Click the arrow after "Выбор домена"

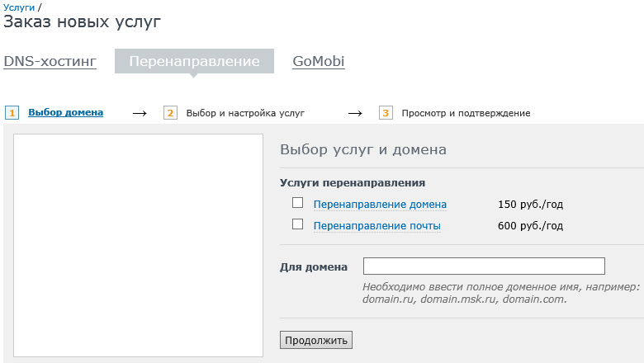[140, 113]
